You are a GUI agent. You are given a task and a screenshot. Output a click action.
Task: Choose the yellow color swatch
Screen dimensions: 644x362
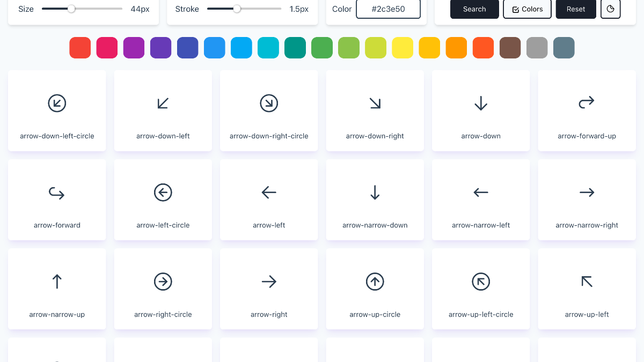(x=402, y=48)
